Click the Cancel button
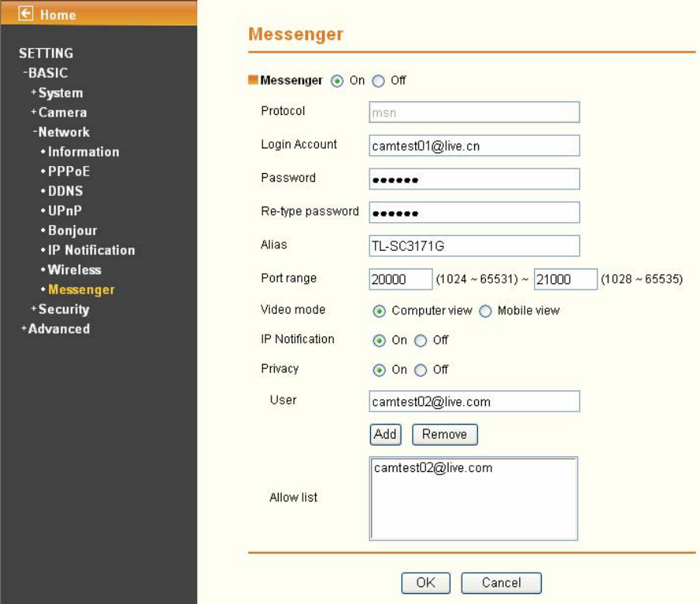Image resolution: width=700 pixels, height=604 pixels. 501,582
